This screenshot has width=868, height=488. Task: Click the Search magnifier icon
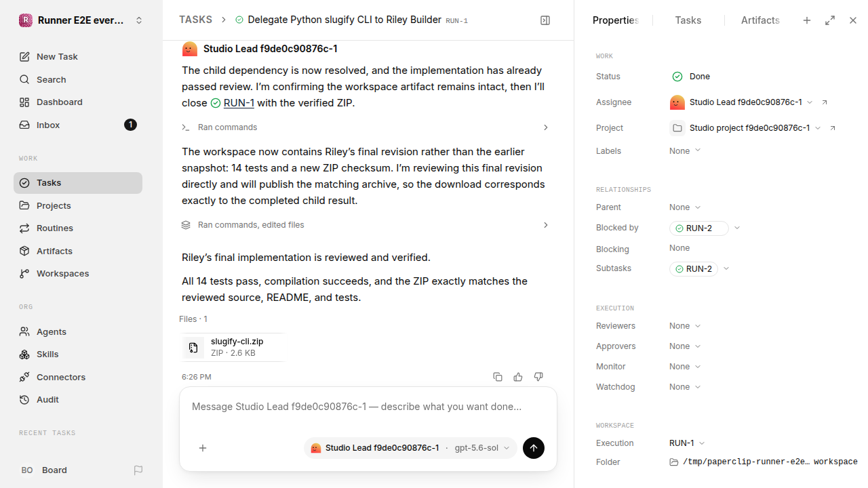coord(24,79)
